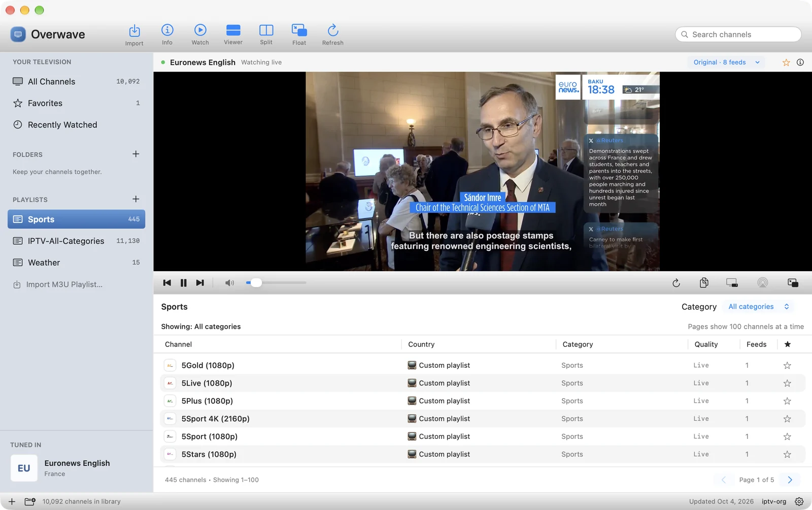Go to next page of channels
Image resolution: width=812 pixels, height=510 pixels.
coord(790,480)
